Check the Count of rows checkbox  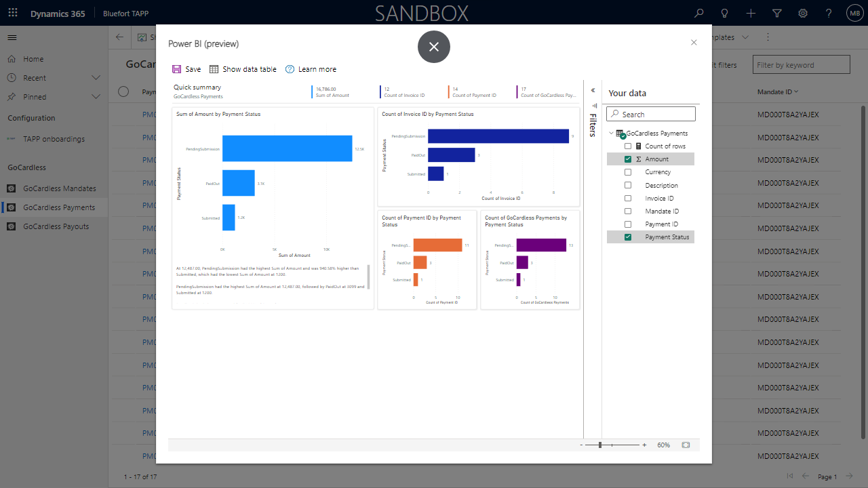(628, 146)
